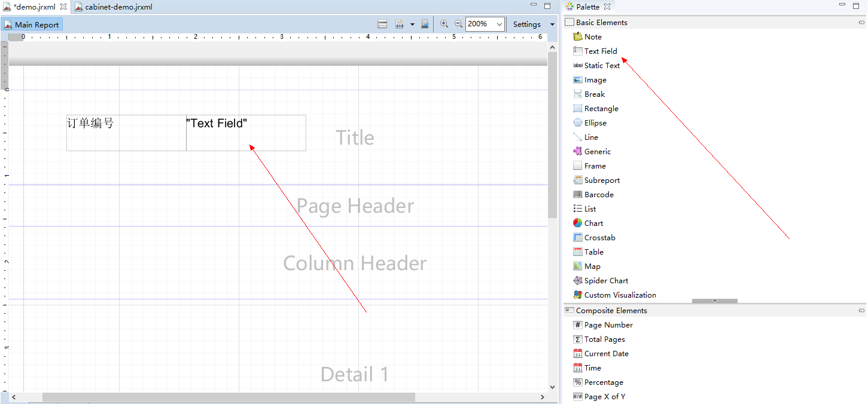Collapse the Composite Elements drawer

[x=715, y=310]
